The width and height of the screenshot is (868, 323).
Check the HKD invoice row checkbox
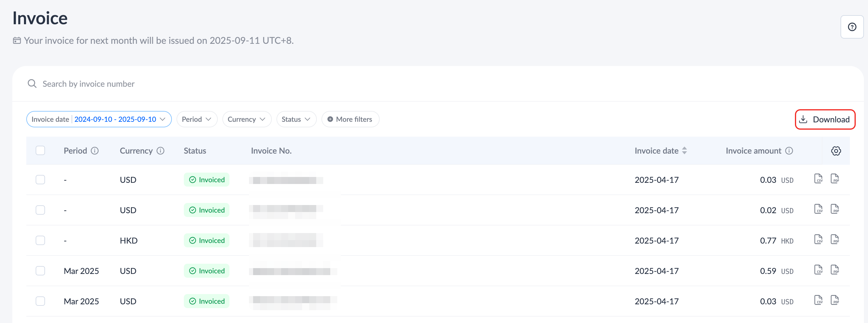tap(40, 240)
